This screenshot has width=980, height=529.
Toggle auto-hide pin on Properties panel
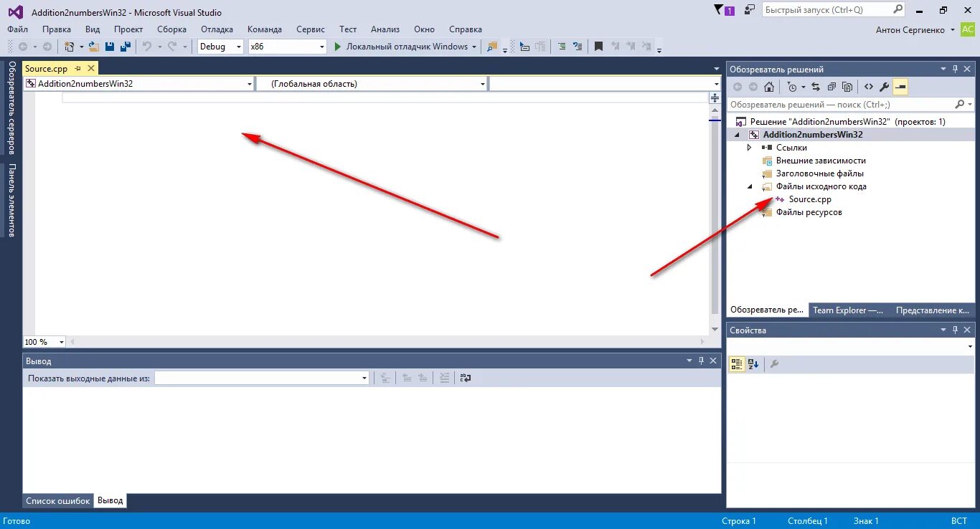tap(955, 330)
